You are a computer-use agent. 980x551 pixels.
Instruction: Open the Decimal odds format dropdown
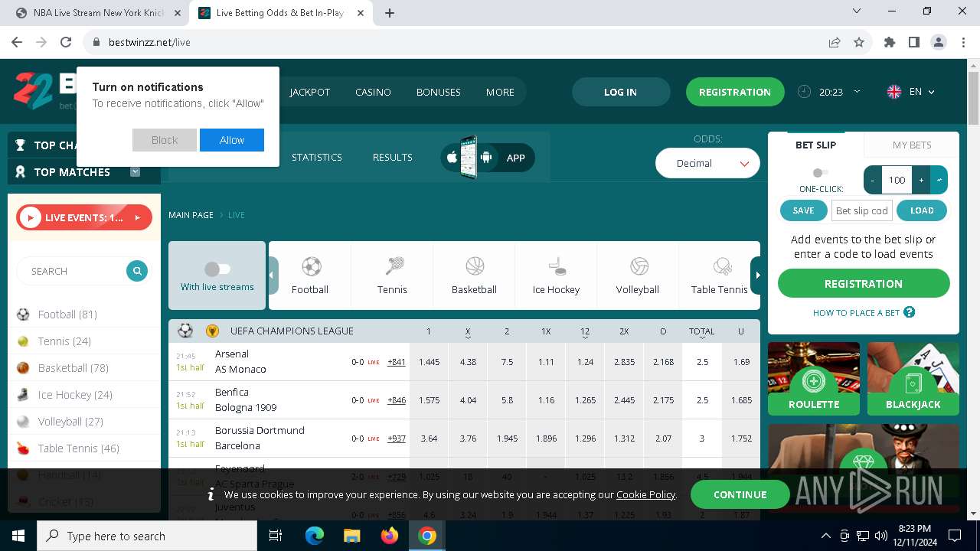707,163
